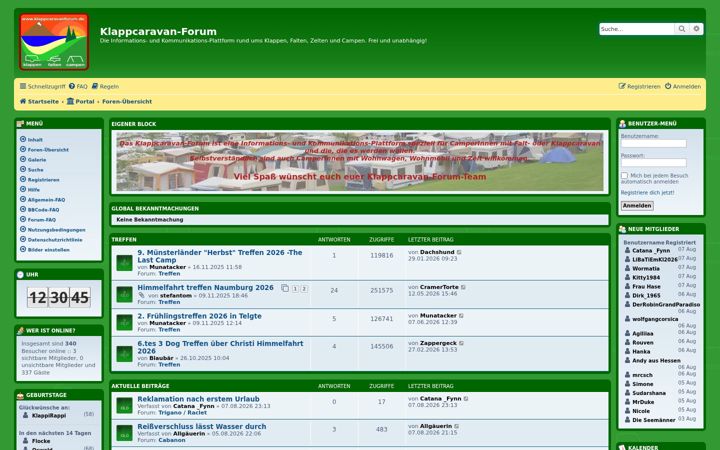The image size is (720, 450).
Task: Open birthday member KlappiRappi profile
Action: point(49,416)
